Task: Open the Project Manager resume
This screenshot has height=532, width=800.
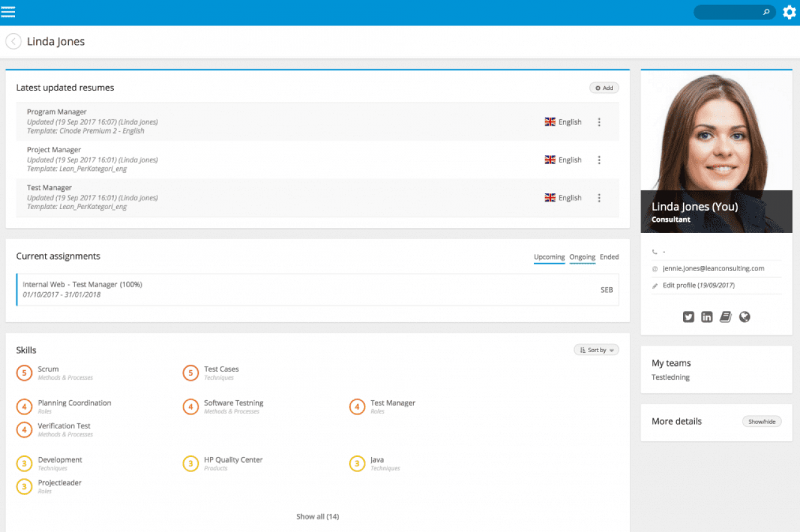Action: click(54, 150)
